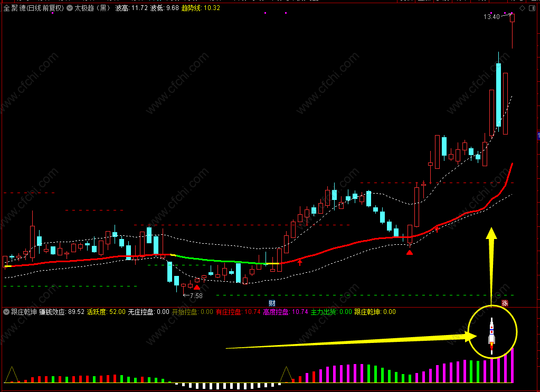Open the dropdown arrow beside 太极趋(黑)
This screenshot has width=540, height=392.
(70, 8)
